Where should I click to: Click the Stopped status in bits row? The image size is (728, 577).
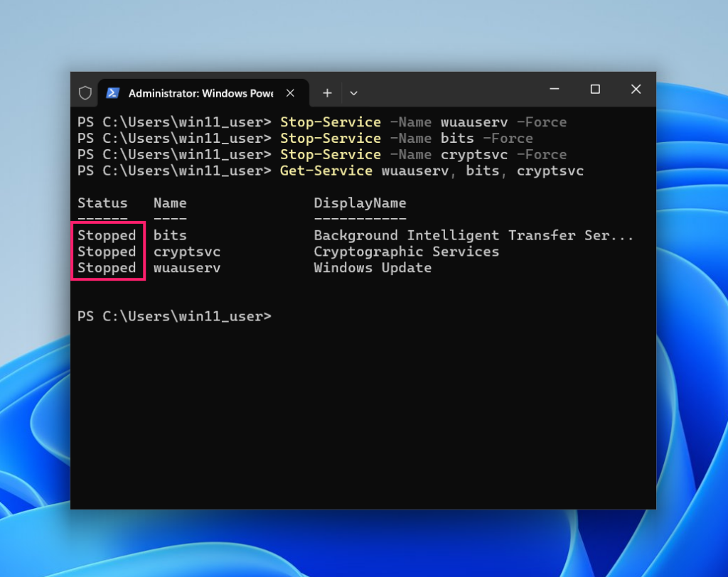[107, 235]
